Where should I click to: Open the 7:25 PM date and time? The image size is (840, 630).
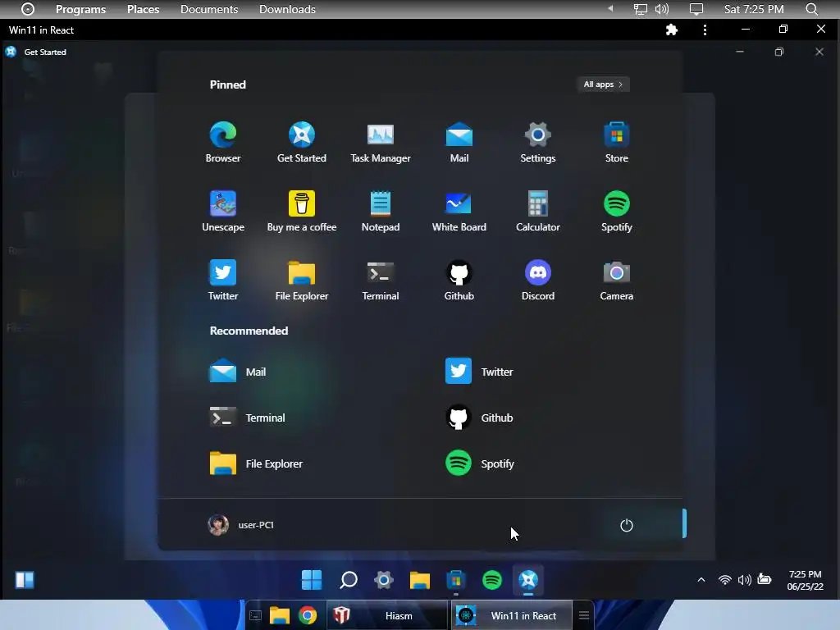point(805,580)
